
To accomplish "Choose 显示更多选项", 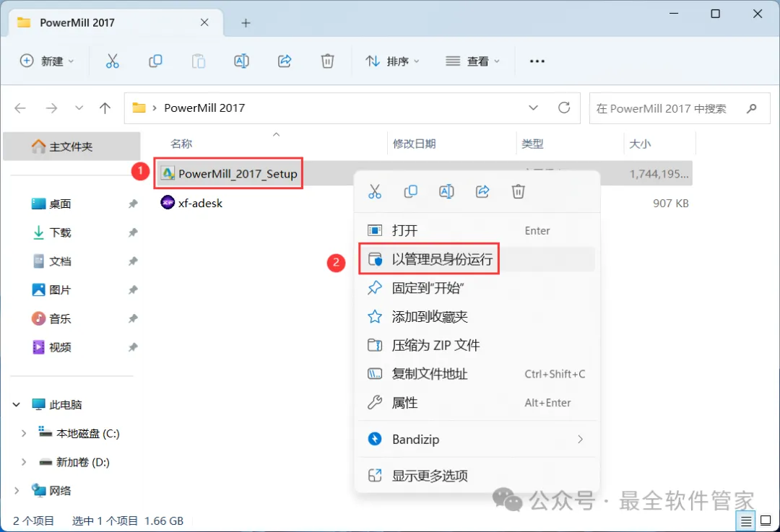I will (477, 476).
